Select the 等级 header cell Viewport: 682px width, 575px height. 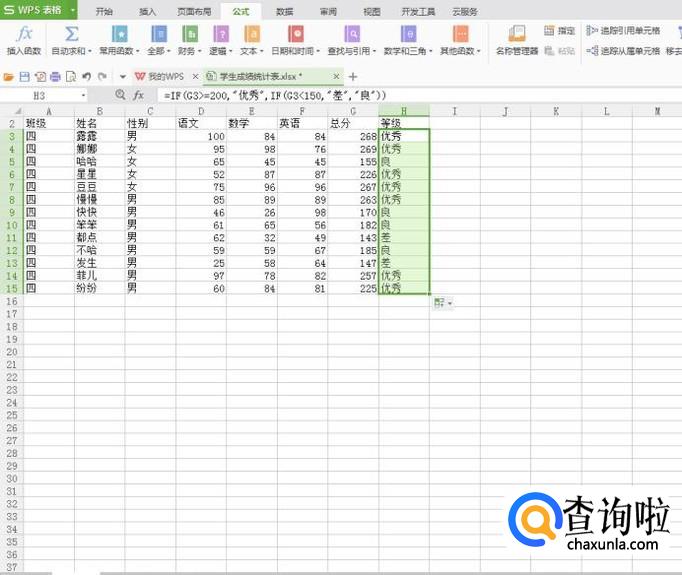click(x=404, y=123)
